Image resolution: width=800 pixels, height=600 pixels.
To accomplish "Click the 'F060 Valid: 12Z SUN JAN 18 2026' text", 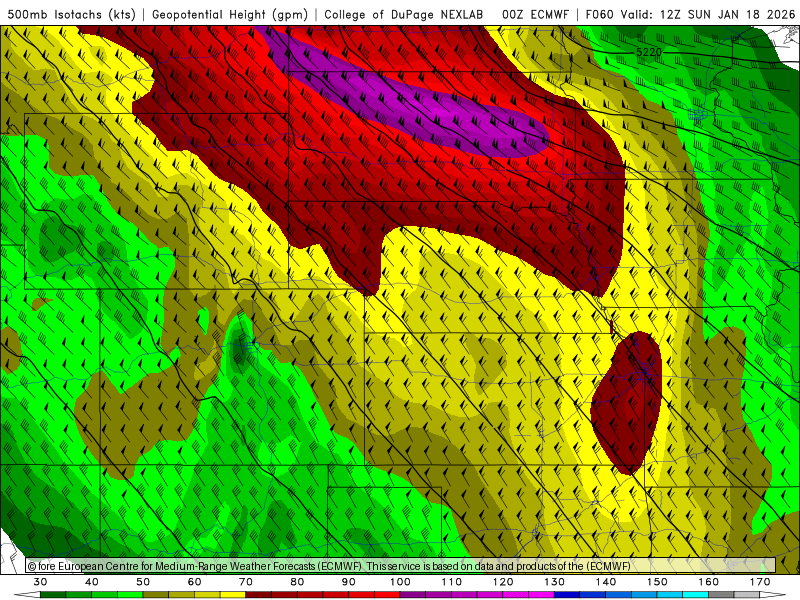I will tap(690, 14).
